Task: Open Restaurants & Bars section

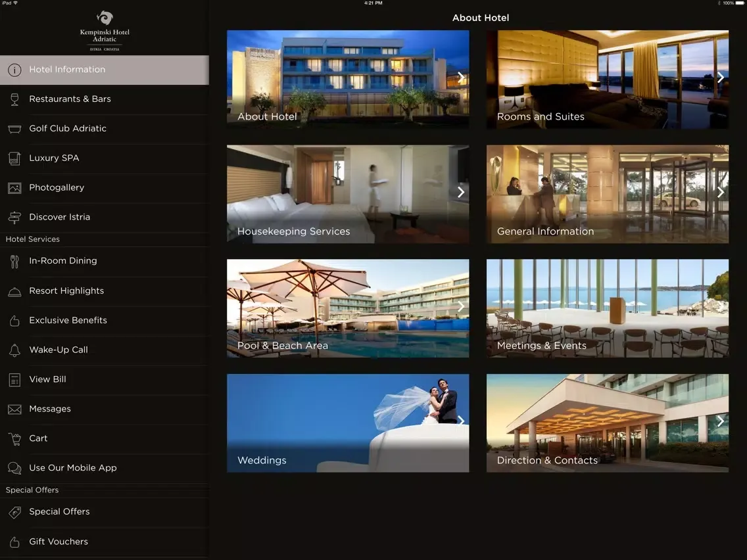Action: (x=105, y=99)
